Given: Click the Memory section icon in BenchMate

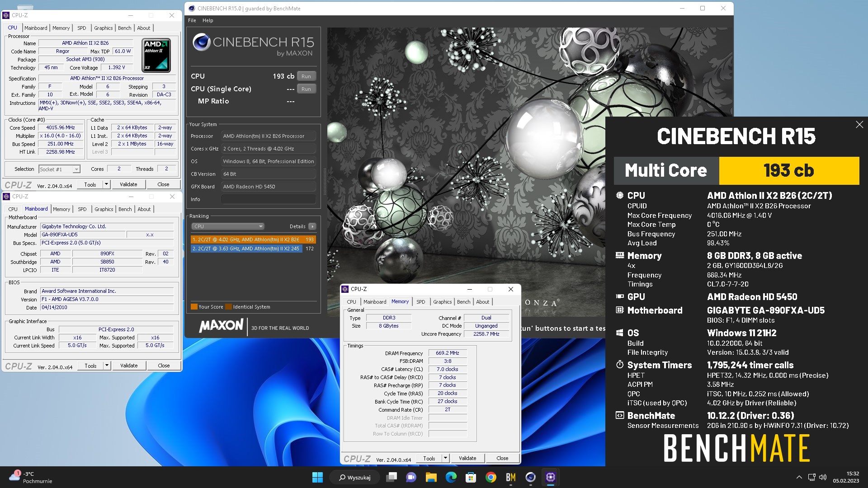Looking at the screenshot, I should (x=620, y=255).
